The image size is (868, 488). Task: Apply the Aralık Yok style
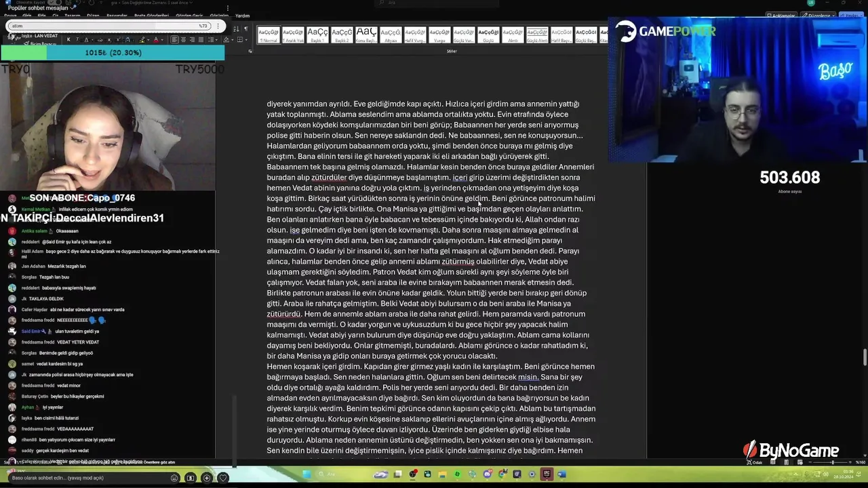(x=293, y=35)
